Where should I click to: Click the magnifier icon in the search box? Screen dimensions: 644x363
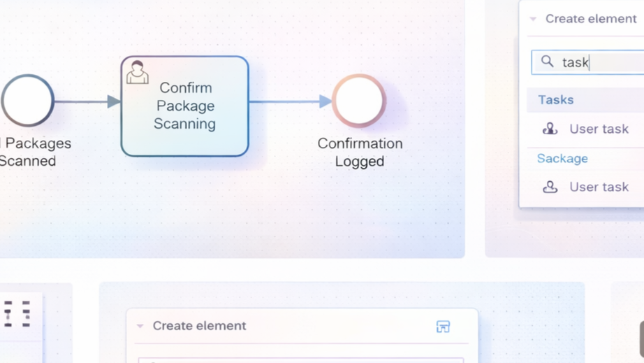point(548,62)
